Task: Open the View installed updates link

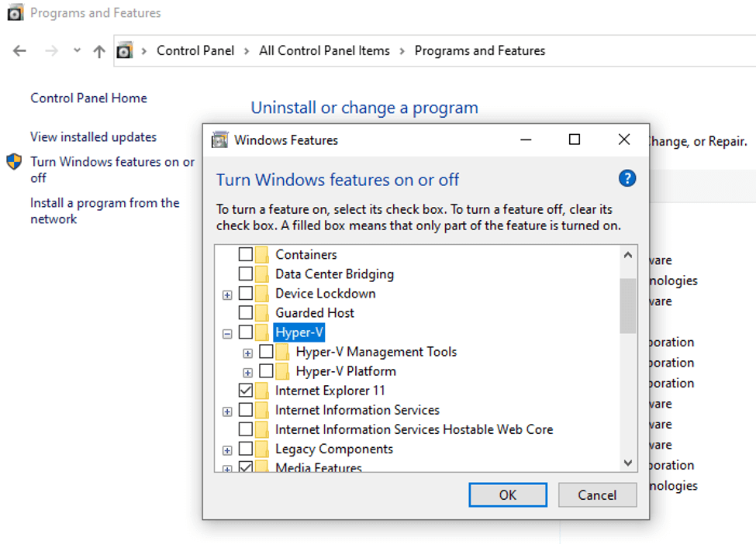Action: pyautogui.click(x=93, y=136)
